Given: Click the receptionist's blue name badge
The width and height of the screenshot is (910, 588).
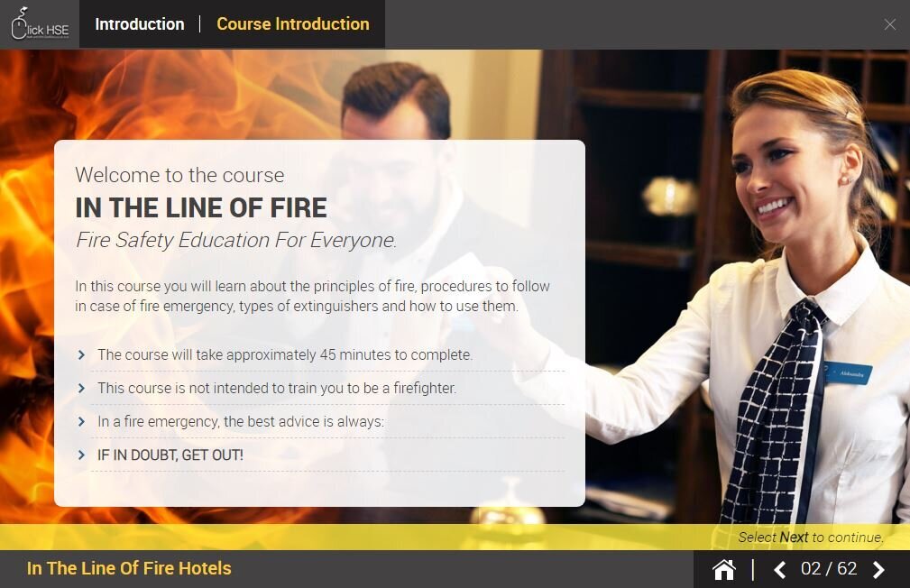Looking at the screenshot, I should (848, 373).
